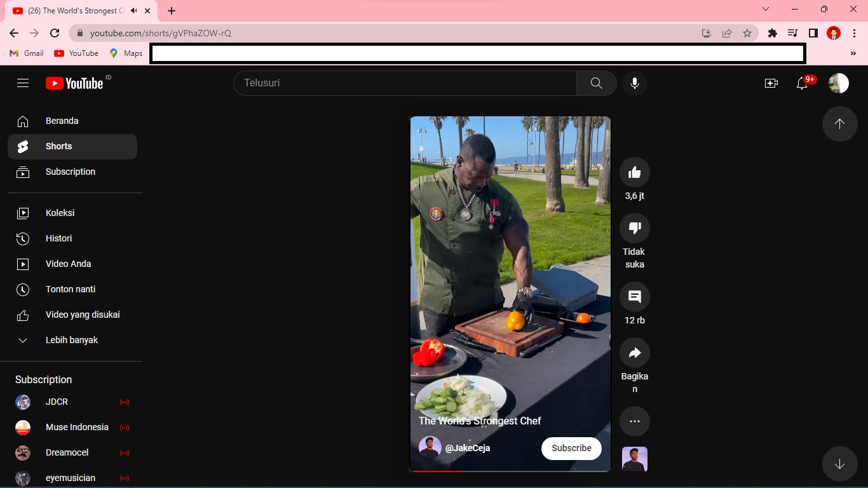Open YouTube voice search
The image size is (868, 488).
click(x=634, y=83)
